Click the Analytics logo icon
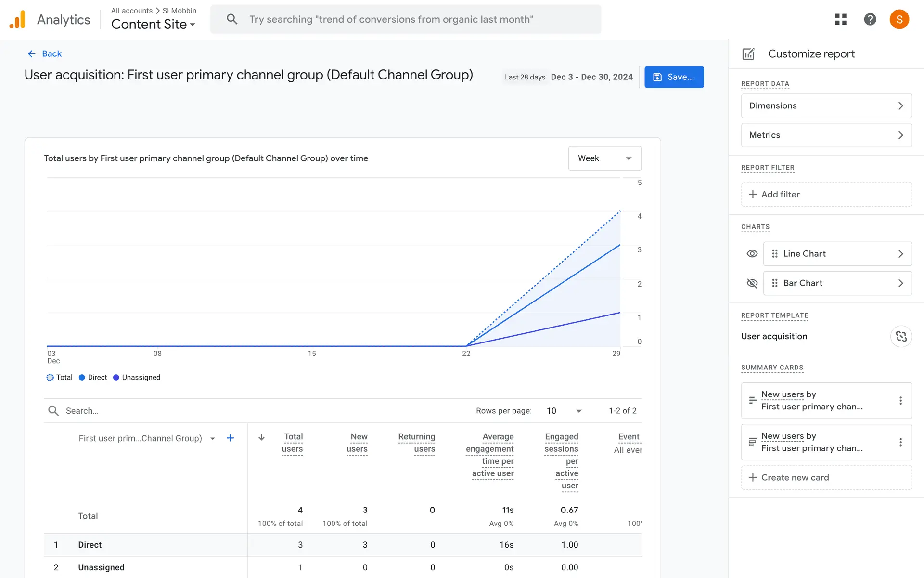 tap(17, 20)
